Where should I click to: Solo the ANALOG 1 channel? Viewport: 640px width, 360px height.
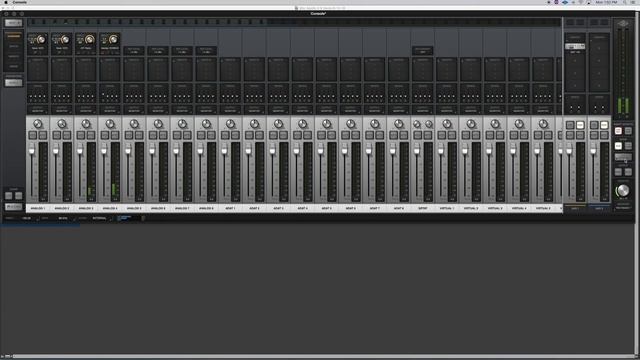(x=33, y=135)
